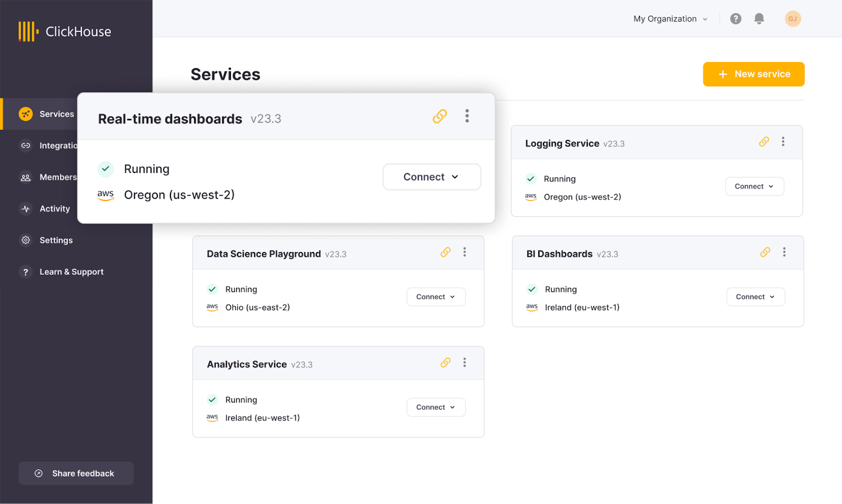Select the Integrations sidebar icon
Viewport: 842px width, 504px height.
point(26,145)
